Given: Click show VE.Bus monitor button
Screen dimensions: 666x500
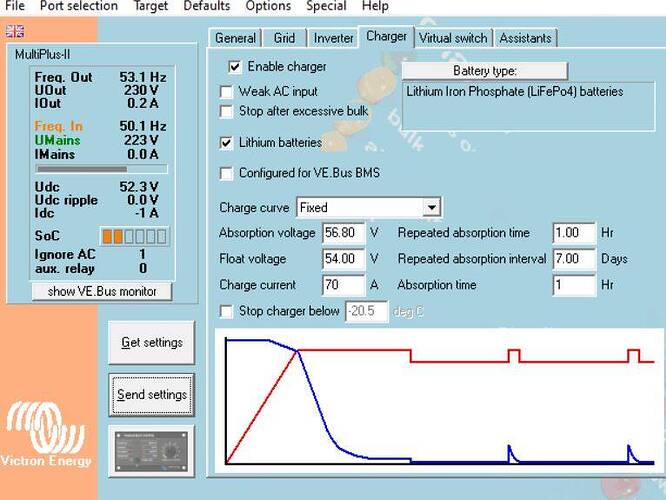Looking at the screenshot, I should [102, 291].
